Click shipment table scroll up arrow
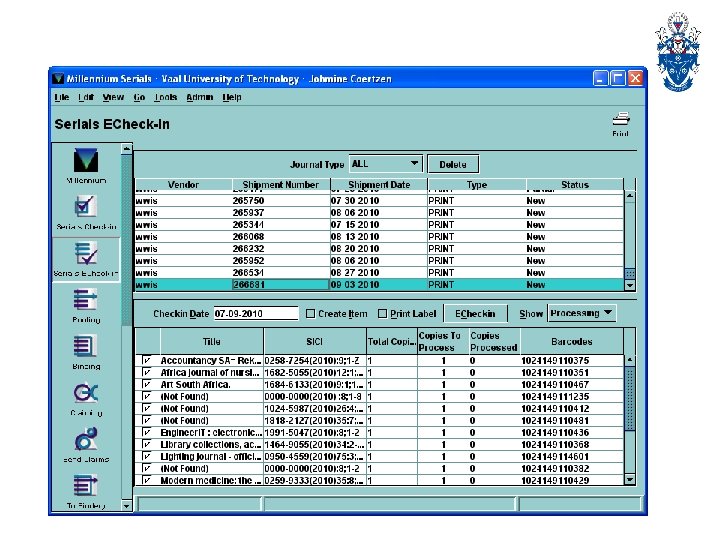 [630, 196]
